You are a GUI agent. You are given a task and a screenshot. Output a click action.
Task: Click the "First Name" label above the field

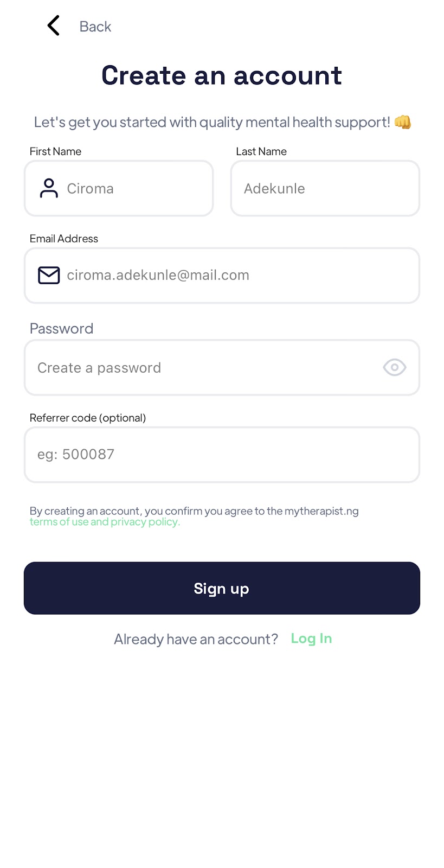tap(55, 151)
